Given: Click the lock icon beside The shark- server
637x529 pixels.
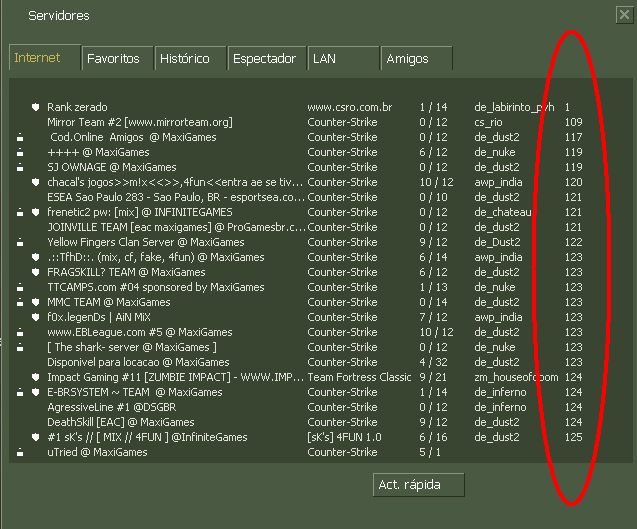Looking at the screenshot, I should pos(20,348).
